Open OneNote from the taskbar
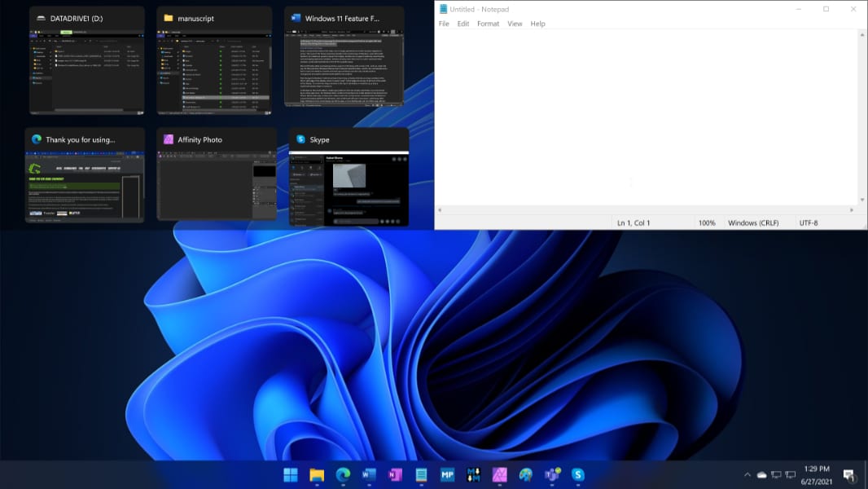The height and width of the screenshot is (489, 868). pos(395,474)
